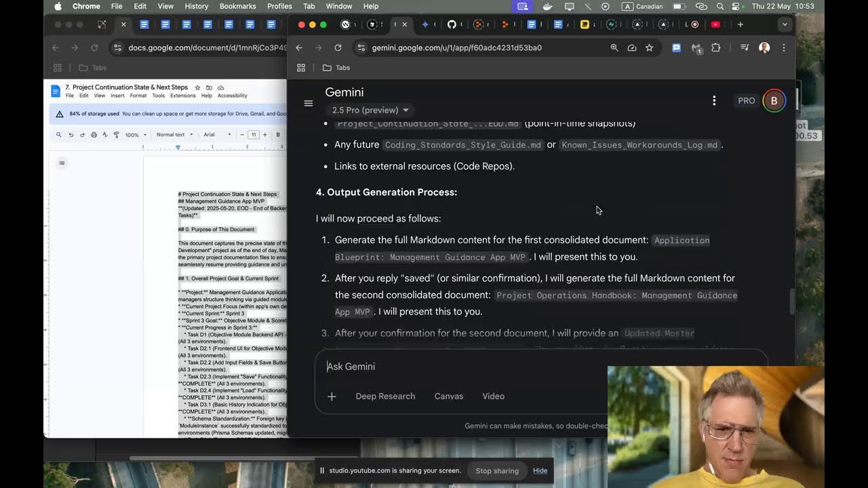Open the Accessibility menu in Google Docs

click(233, 96)
